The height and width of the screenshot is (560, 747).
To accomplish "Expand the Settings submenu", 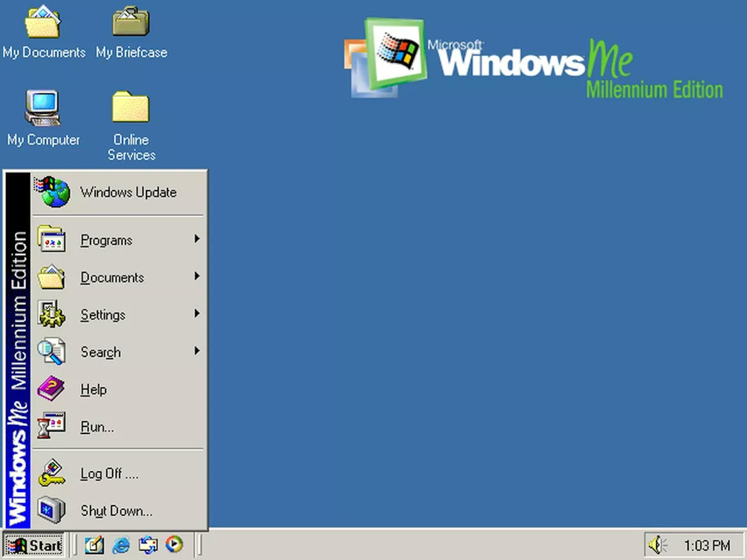I will coord(103,315).
